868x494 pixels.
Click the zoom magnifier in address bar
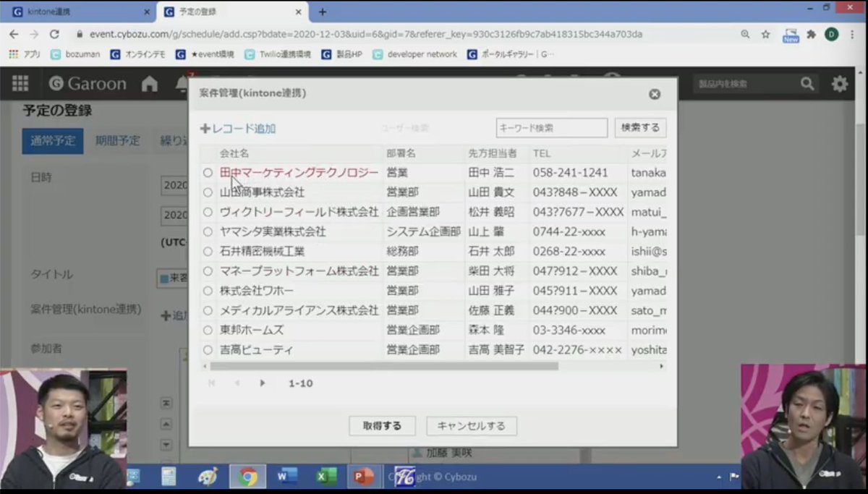(x=745, y=34)
